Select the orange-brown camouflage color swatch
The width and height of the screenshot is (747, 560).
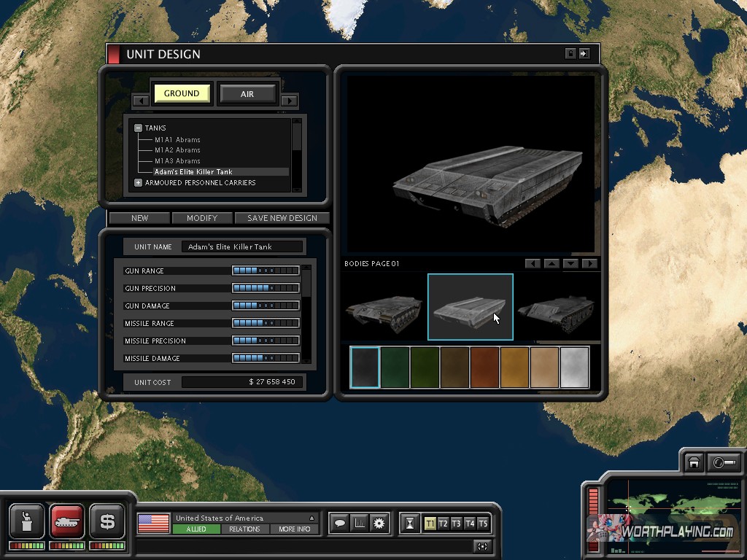pyautogui.click(x=484, y=367)
